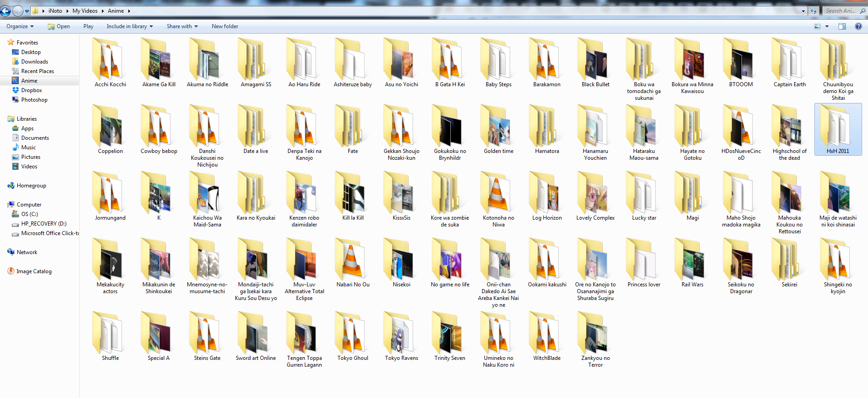The width and height of the screenshot is (868, 398).
Task: Open the Music library
Action: (28, 147)
